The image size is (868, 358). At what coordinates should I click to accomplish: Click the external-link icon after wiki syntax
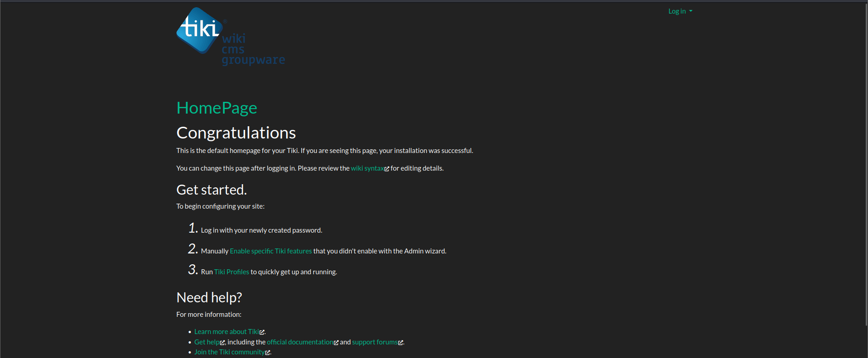coord(387,169)
